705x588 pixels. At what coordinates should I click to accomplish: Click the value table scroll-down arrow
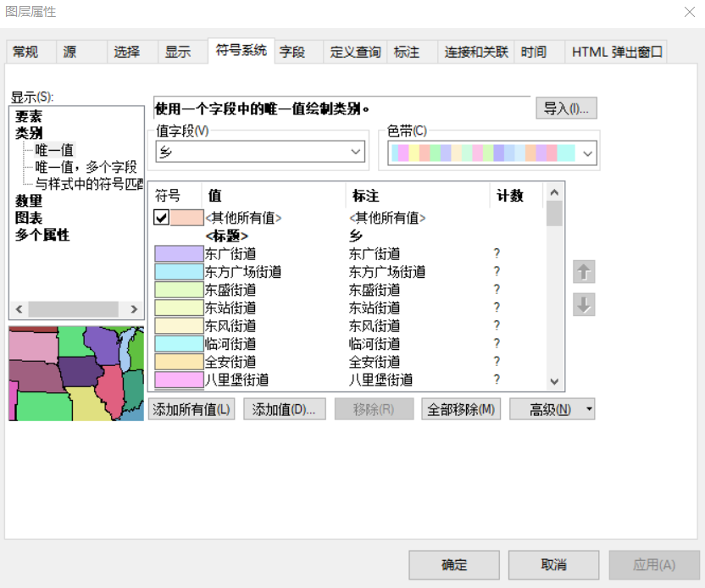(x=554, y=381)
